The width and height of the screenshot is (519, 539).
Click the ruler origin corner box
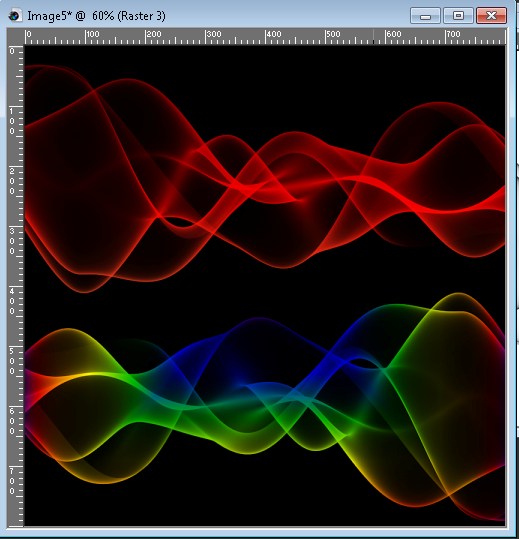point(16,36)
